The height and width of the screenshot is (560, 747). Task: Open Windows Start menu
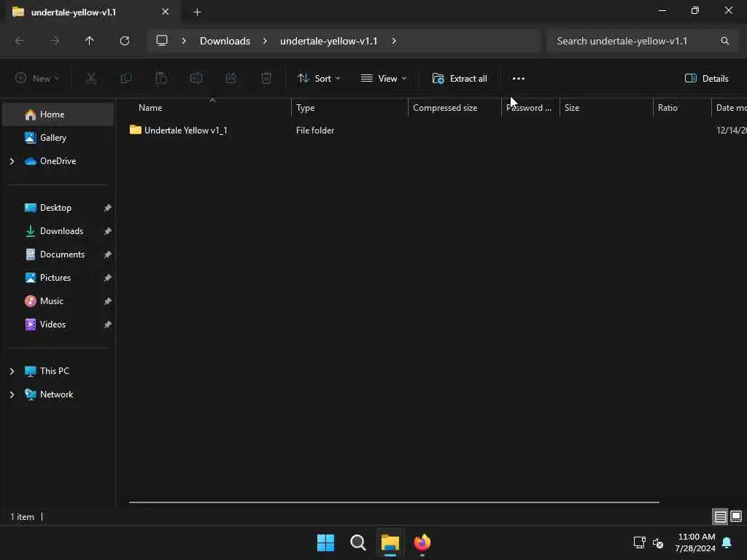pos(326,542)
